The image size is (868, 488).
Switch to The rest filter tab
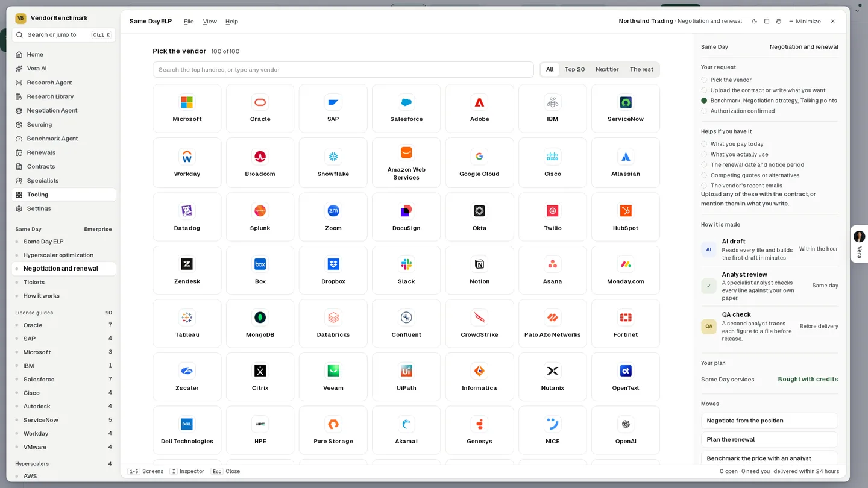[641, 69]
